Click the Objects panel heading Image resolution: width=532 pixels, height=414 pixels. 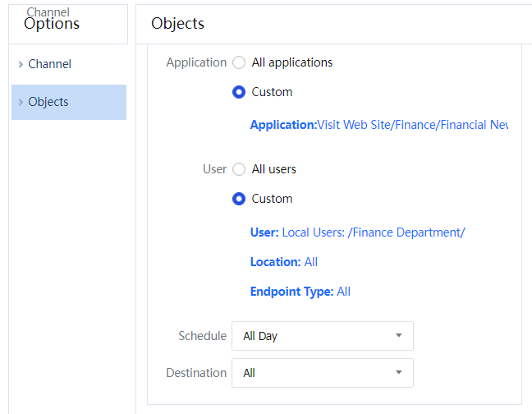click(x=178, y=24)
